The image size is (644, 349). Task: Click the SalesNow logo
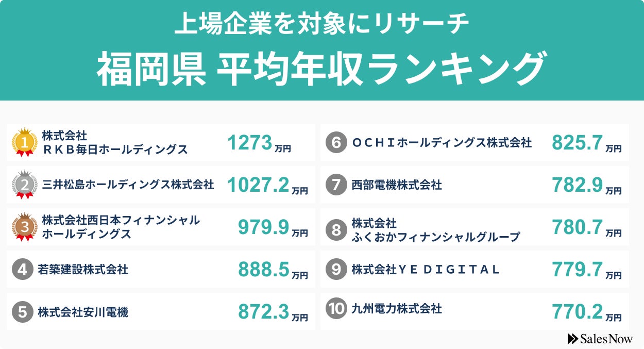(x=600, y=339)
